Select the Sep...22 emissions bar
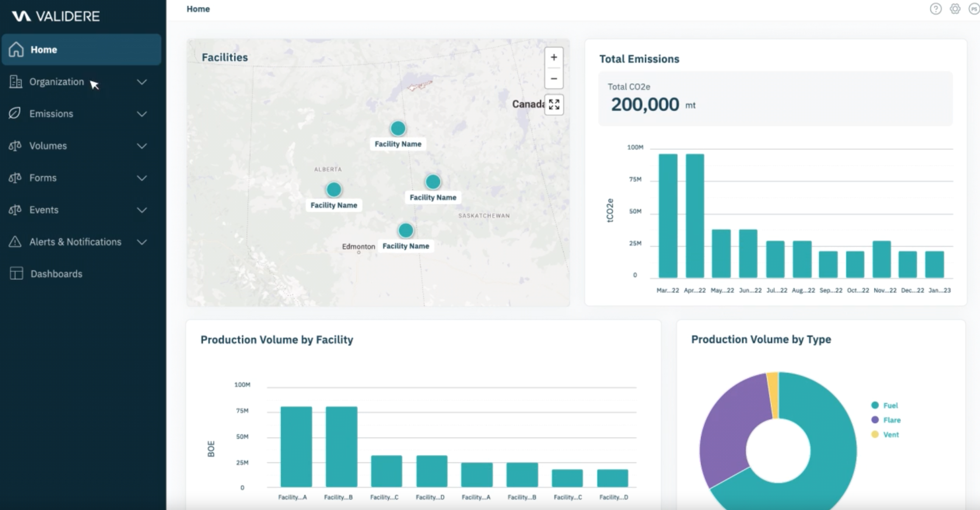 828,264
